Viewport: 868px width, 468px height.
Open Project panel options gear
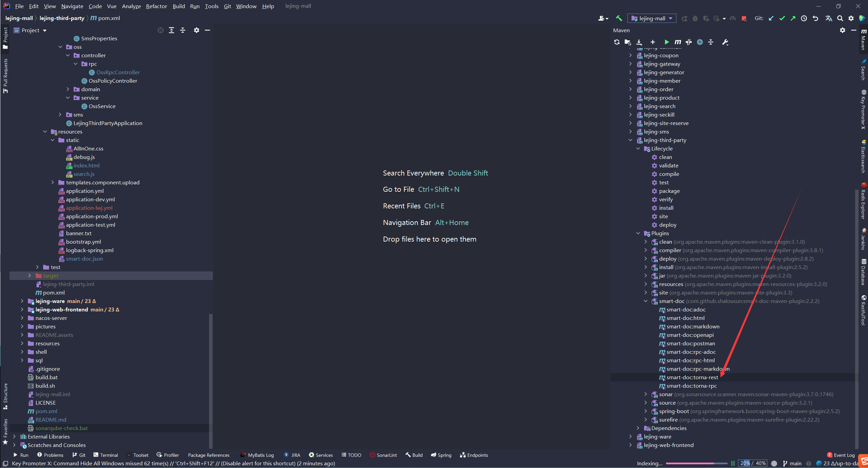[x=196, y=30]
